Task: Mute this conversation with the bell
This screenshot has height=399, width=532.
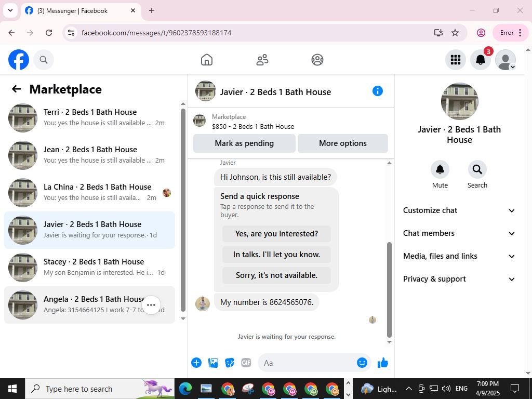Action: [440, 169]
